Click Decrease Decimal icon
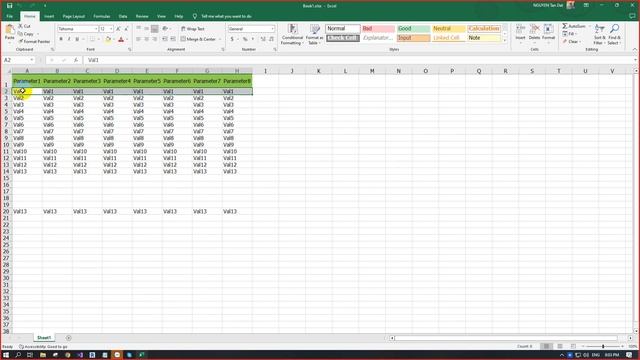Viewport: 640px width, 360px height. point(271,40)
